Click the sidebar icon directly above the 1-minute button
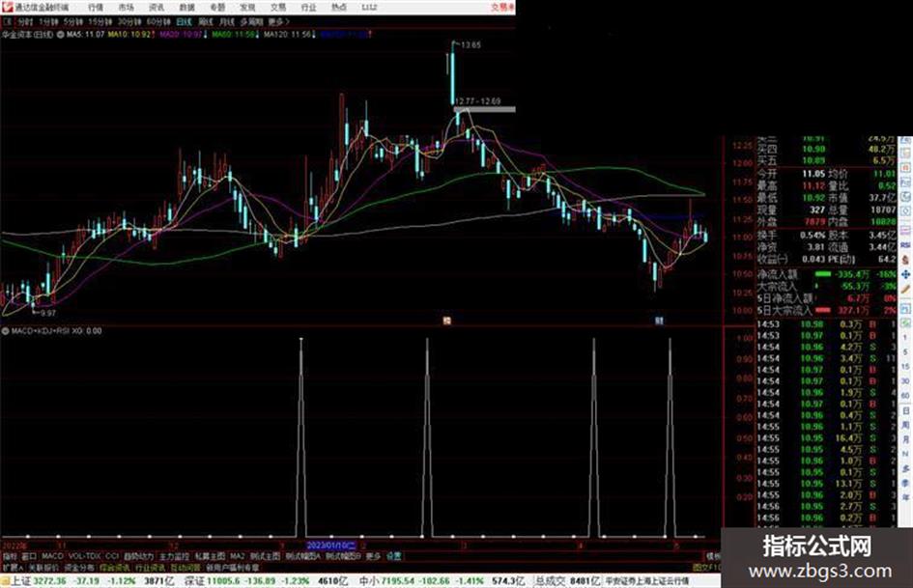Image resolution: width=913 pixels, height=588 pixels. click(905, 322)
